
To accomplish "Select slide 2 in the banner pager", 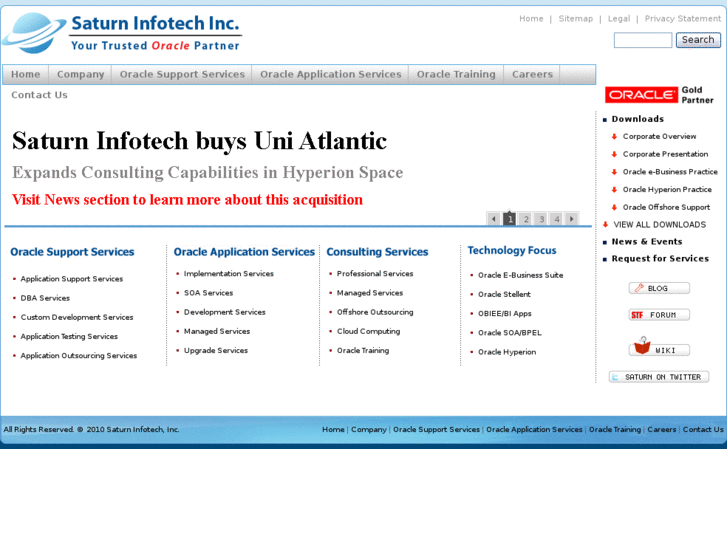I will tap(526, 218).
